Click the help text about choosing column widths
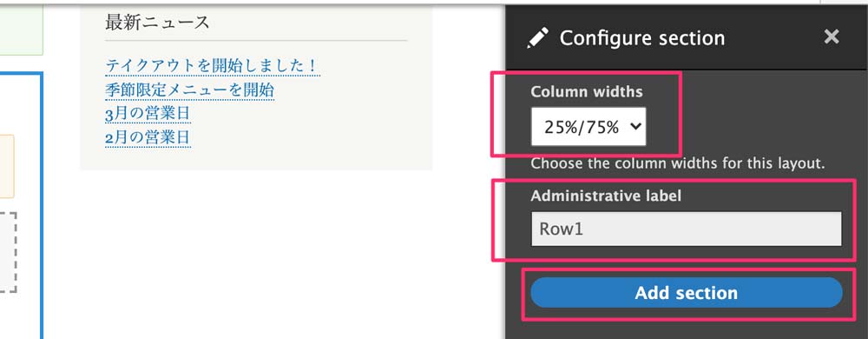This screenshot has height=339, width=868. click(x=678, y=164)
